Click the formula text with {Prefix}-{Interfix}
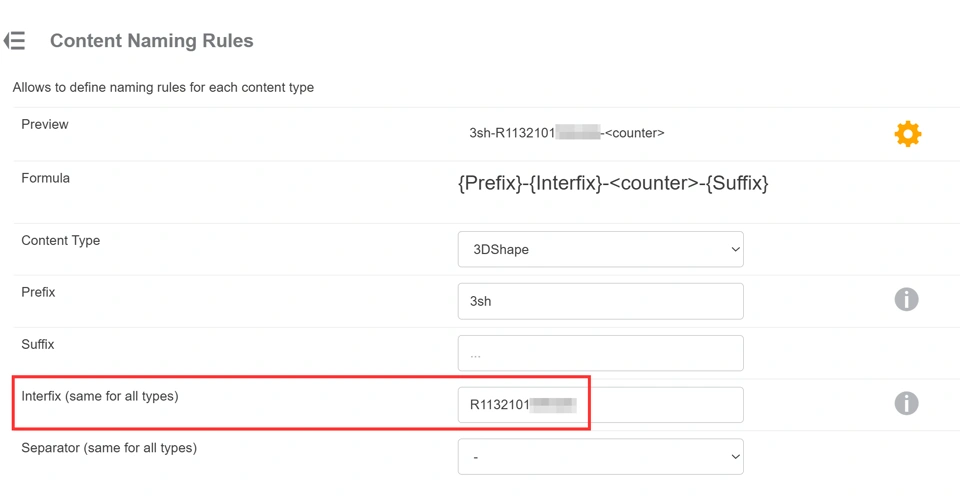The width and height of the screenshot is (960, 503). 613,184
